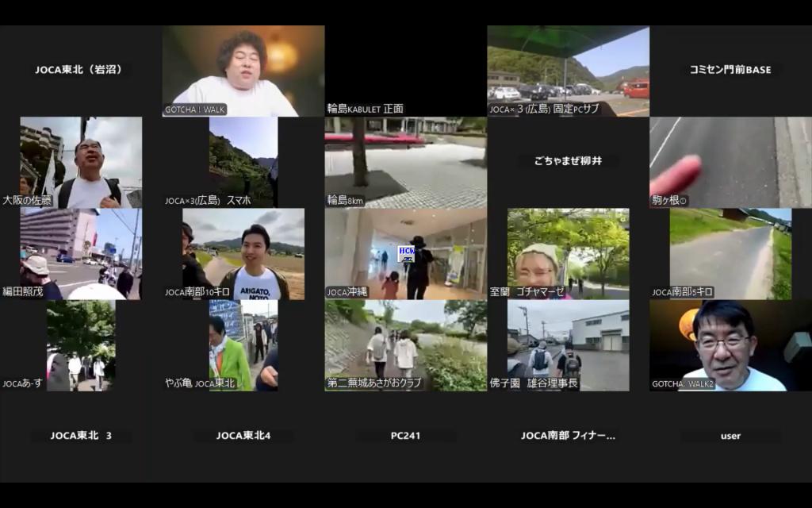Image resolution: width=812 pixels, height=508 pixels.
Task: Select the JOCA×3(広島) スマホ video tile
Action: [243, 163]
